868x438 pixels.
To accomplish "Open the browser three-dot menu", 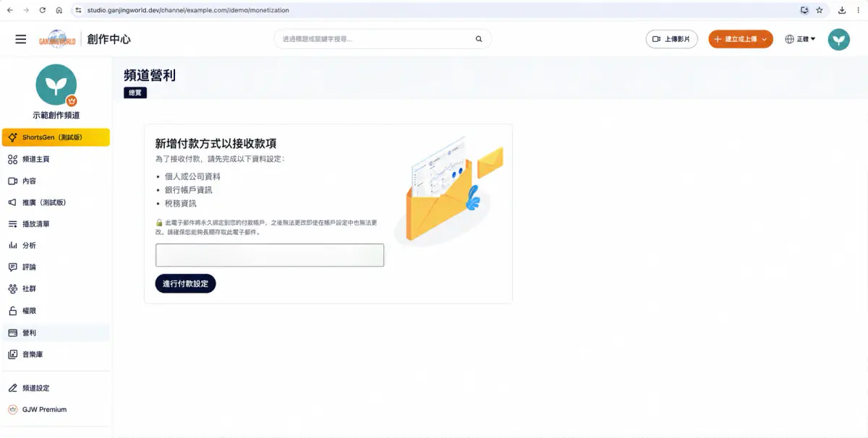I will coord(858,10).
